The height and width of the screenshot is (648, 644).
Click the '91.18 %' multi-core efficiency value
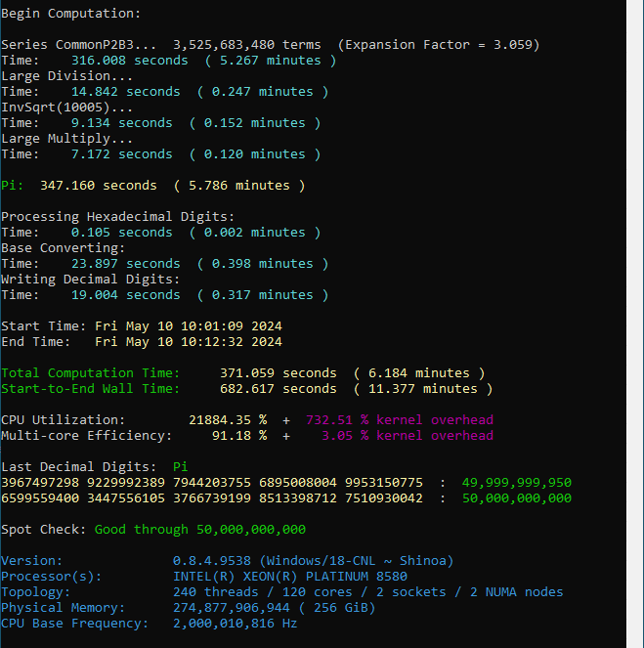tap(239, 436)
